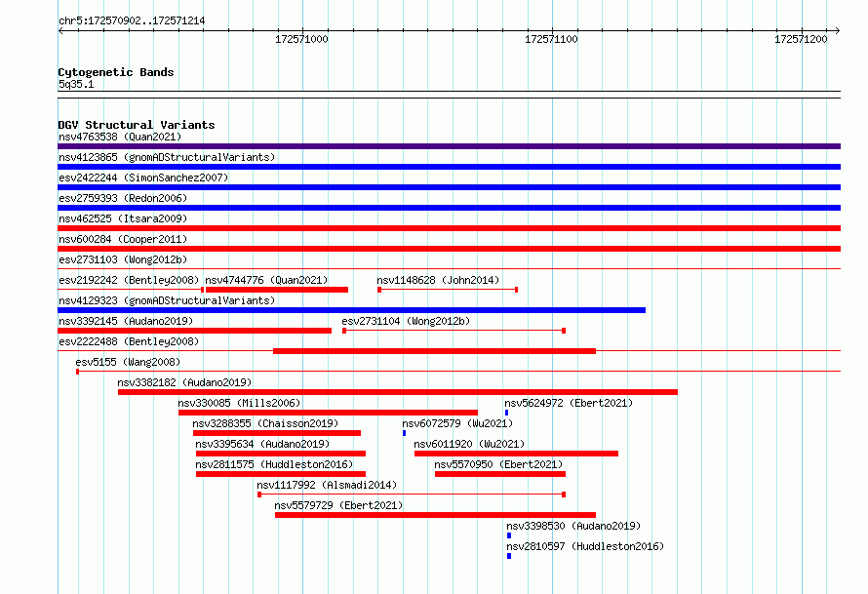Click the nsv3382182 (Audano2019) label
Image resolution: width=868 pixels, height=594 pixels.
pos(184,382)
